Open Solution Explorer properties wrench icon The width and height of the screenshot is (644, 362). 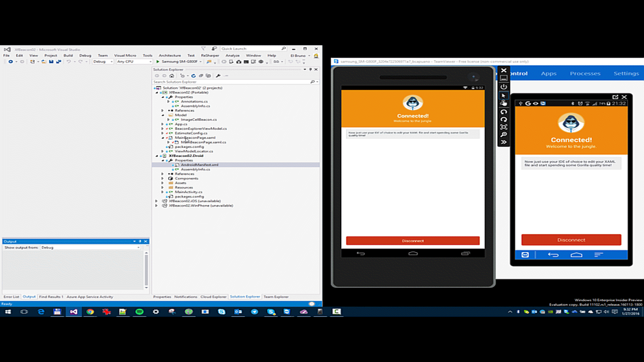click(x=218, y=76)
